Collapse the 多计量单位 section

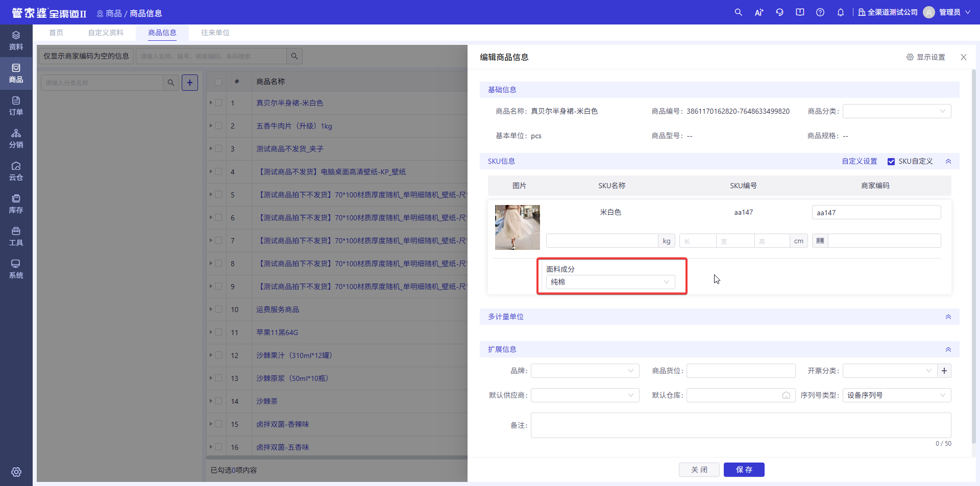click(948, 317)
